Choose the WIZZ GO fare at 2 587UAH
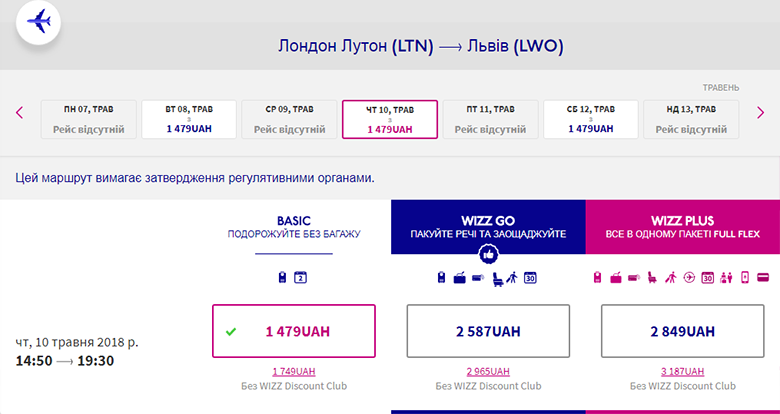The height and width of the screenshot is (414, 780). 488,331
